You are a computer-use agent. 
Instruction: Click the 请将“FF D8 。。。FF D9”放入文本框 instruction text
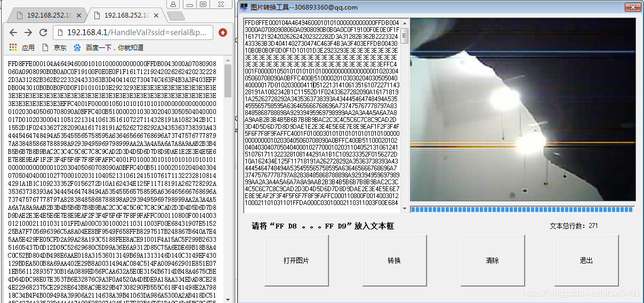point(323,226)
